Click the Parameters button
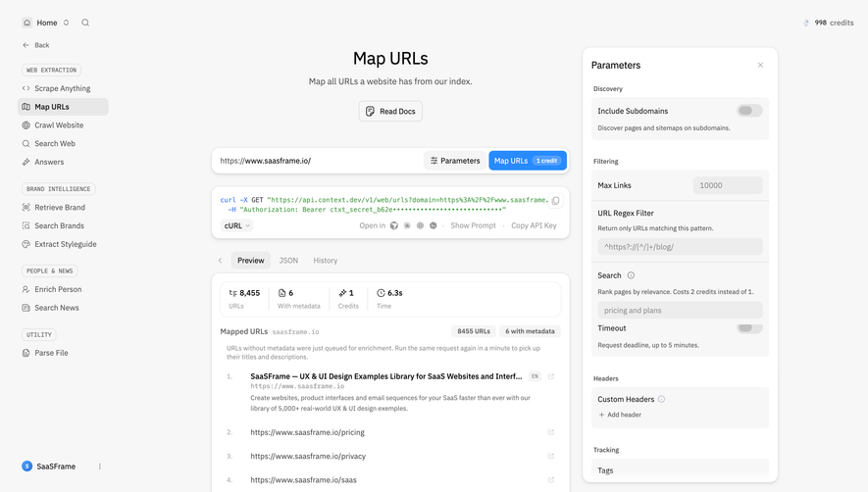 pos(455,161)
